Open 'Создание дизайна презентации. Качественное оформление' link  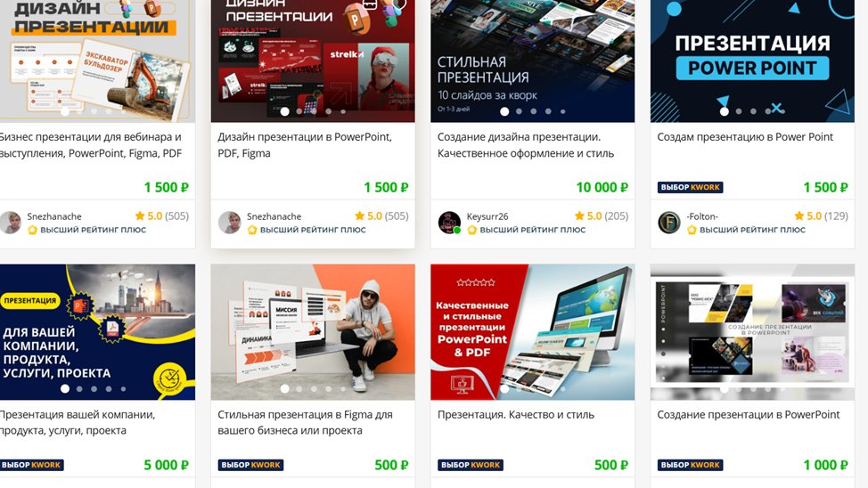525,145
